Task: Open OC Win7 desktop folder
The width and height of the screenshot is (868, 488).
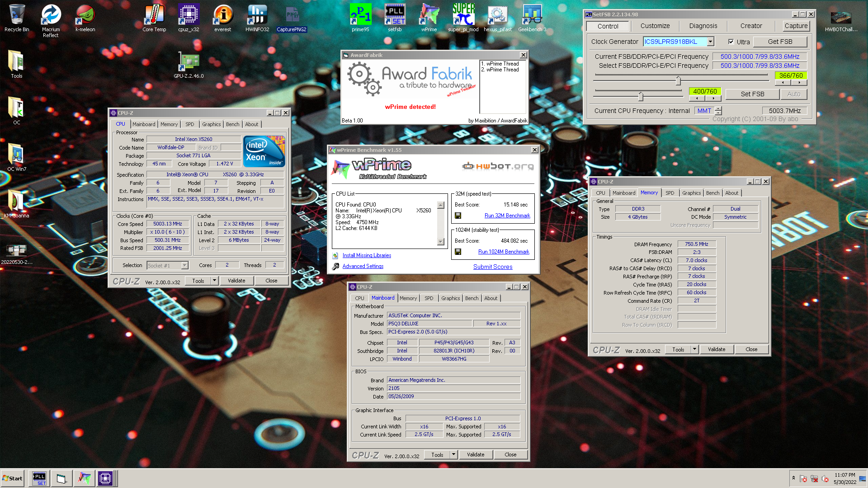Action: pos(17,158)
